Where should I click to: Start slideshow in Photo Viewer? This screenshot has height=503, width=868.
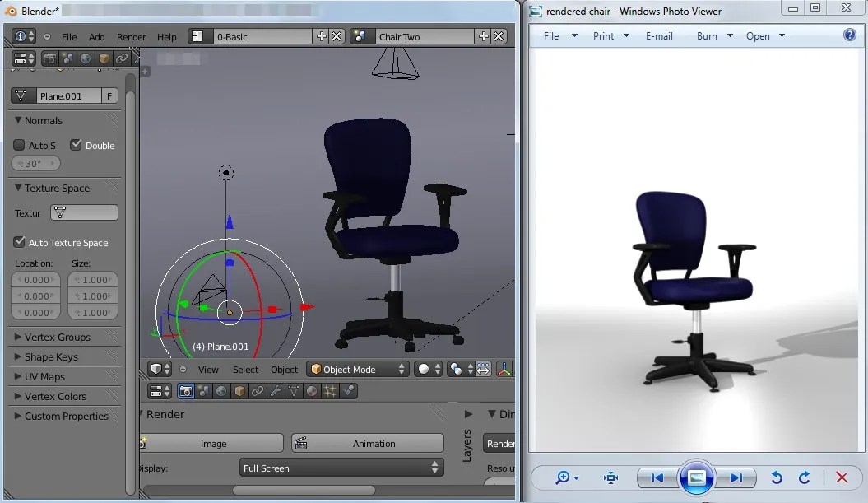pos(696,477)
